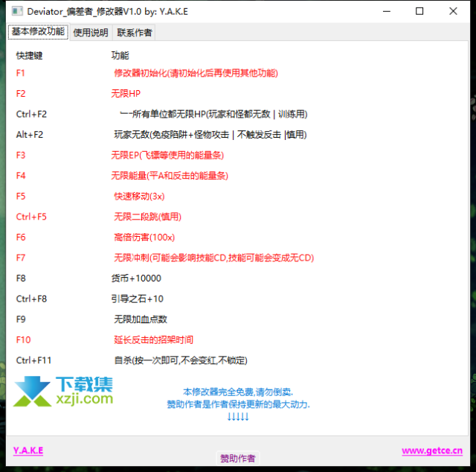476x472 pixels.
Task: Click the application icon in title bar
Action: [x=17, y=12]
